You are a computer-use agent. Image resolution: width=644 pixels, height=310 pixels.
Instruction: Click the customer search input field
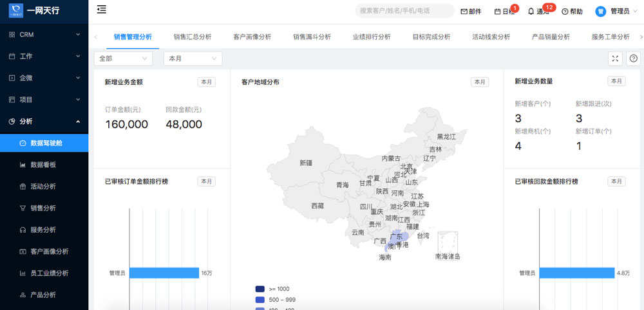click(x=404, y=11)
